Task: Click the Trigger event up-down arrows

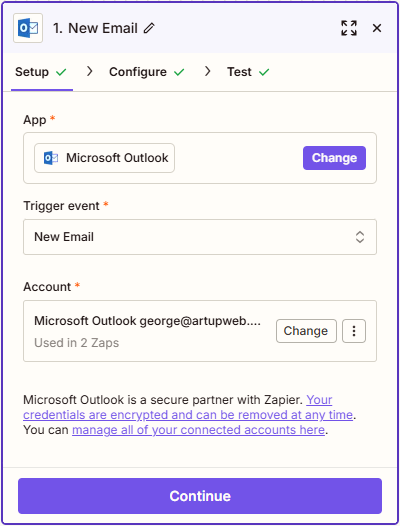Action: [x=360, y=237]
